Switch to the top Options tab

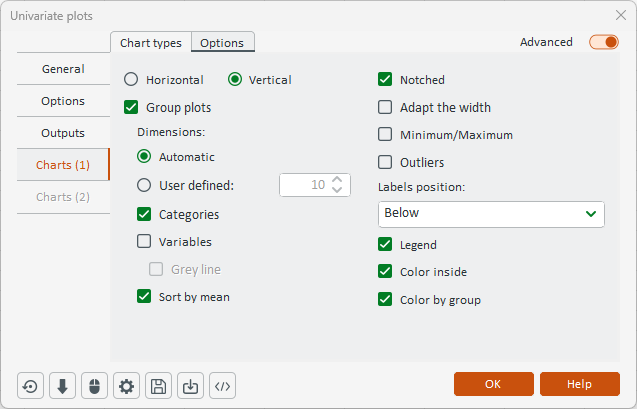coord(223,42)
